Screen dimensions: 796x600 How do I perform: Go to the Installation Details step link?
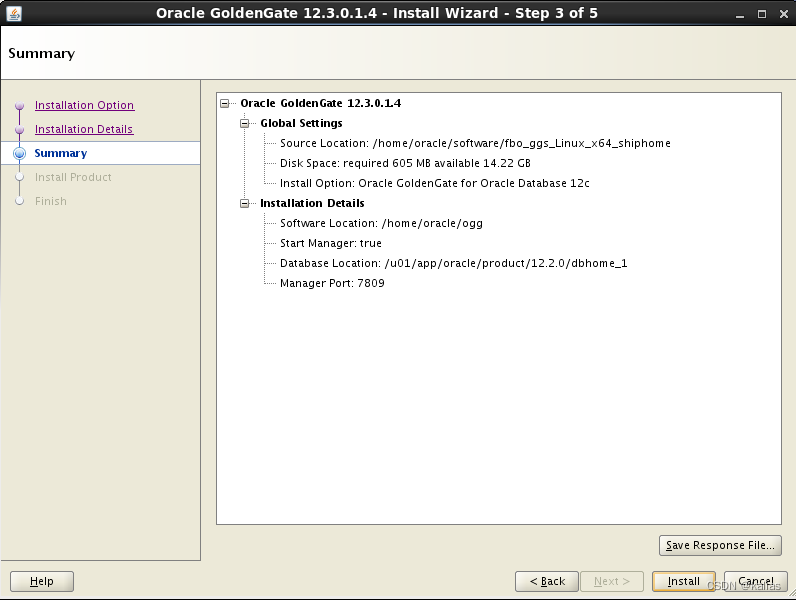point(84,129)
